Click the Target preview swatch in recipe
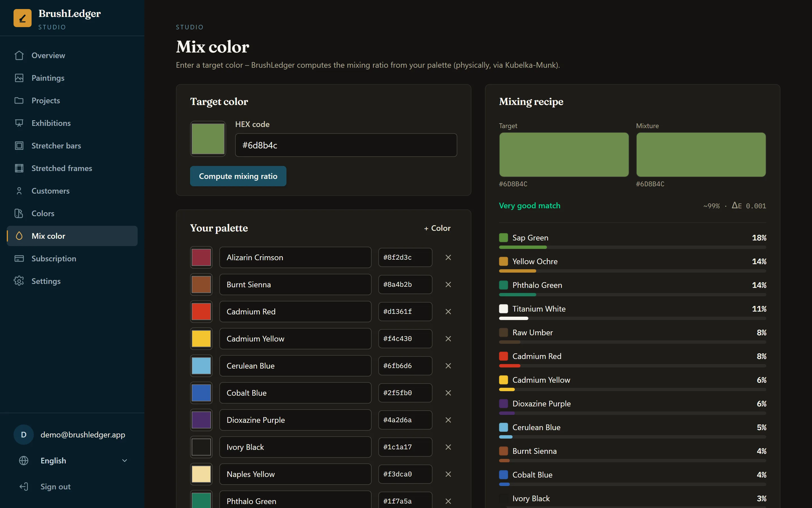 point(564,155)
